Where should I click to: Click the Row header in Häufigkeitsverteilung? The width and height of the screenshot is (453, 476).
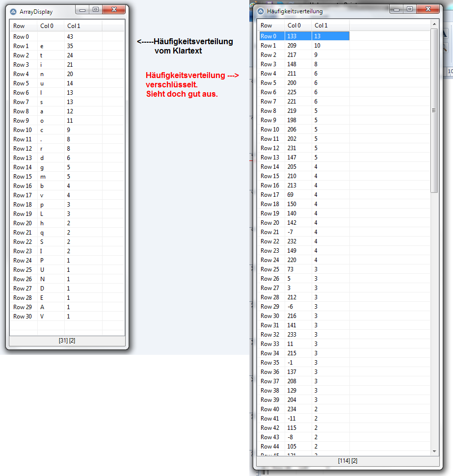266,26
